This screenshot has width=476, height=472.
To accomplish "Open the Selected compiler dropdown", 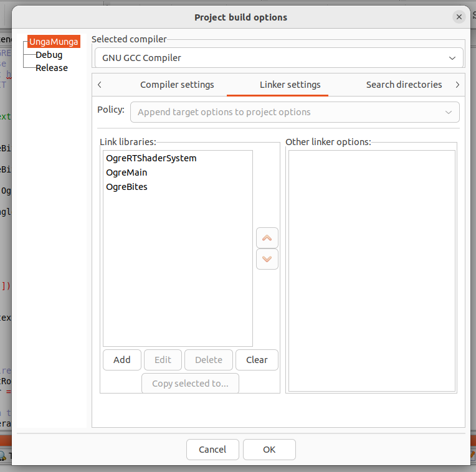I will [x=278, y=58].
